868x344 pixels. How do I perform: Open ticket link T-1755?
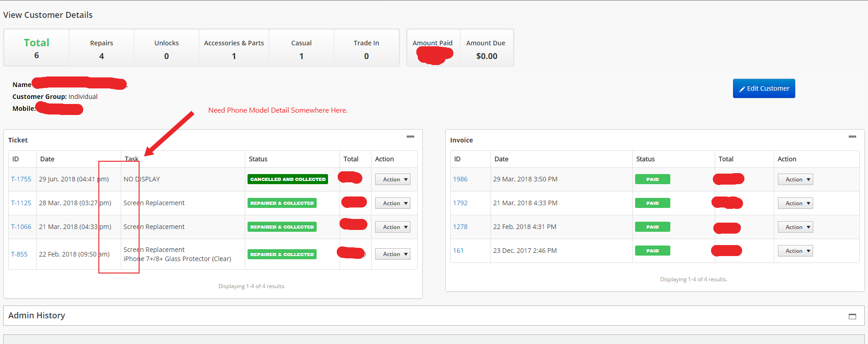[21, 179]
